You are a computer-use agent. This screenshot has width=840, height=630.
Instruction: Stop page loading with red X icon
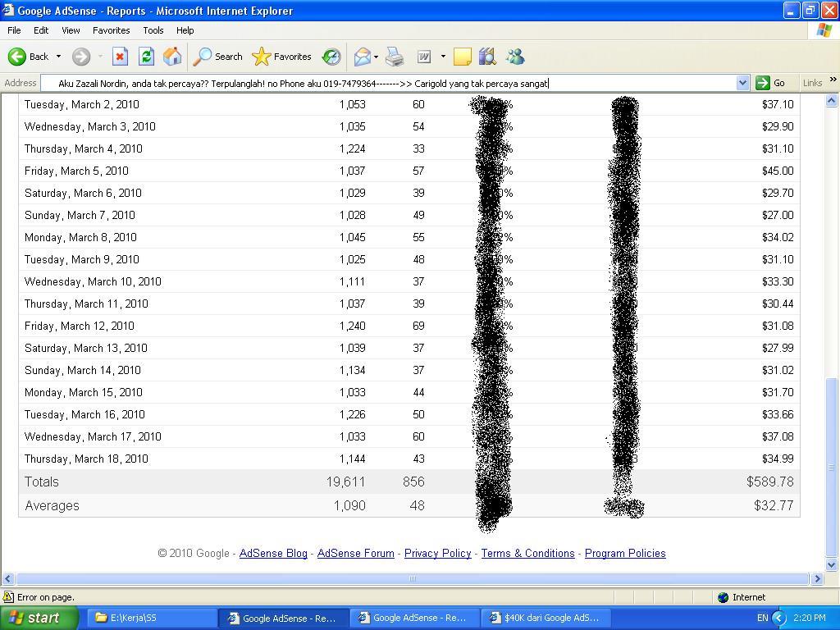[x=120, y=57]
